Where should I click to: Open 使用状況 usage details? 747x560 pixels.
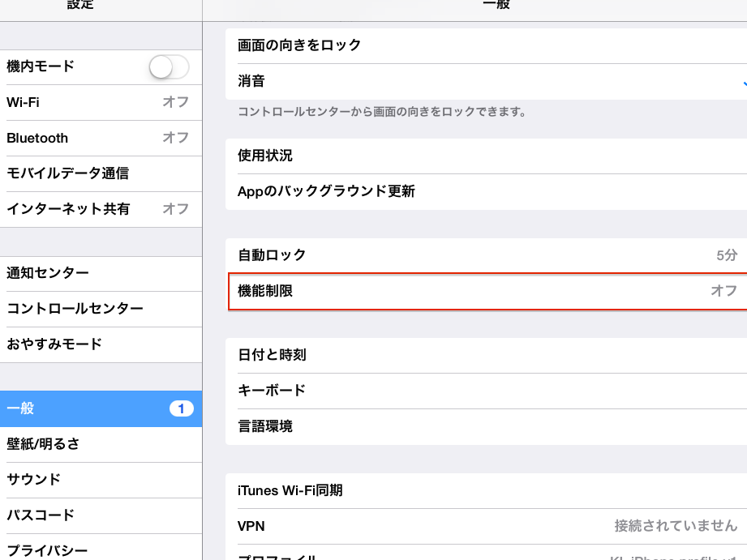click(x=485, y=156)
